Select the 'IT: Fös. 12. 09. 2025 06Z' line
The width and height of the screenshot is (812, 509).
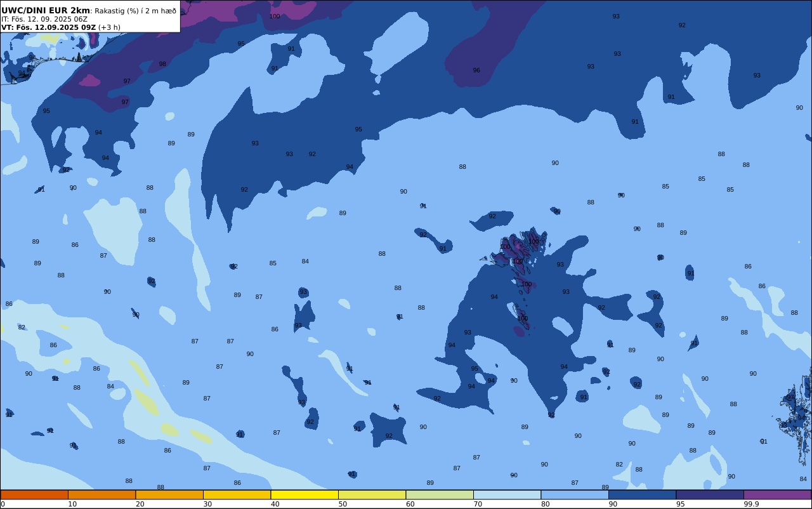point(44,19)
